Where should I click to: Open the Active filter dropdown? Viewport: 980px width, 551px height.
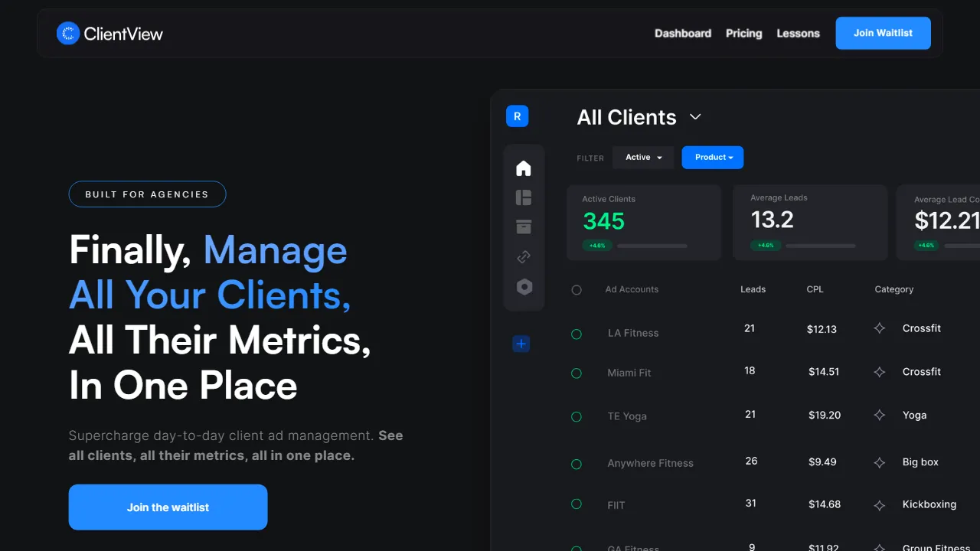643,158
